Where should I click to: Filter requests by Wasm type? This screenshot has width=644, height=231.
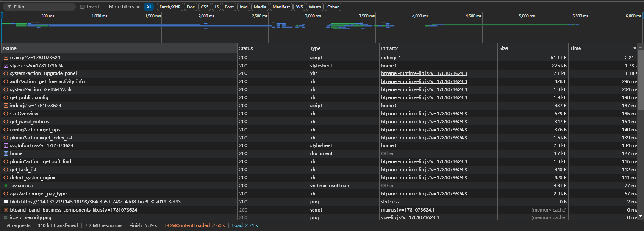point(315,7)
